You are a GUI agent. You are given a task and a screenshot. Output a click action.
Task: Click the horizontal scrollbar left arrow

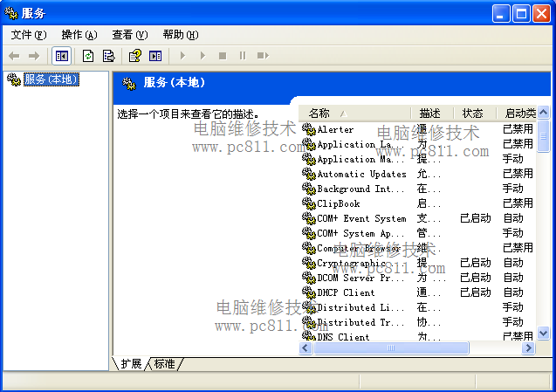(305, 347)
